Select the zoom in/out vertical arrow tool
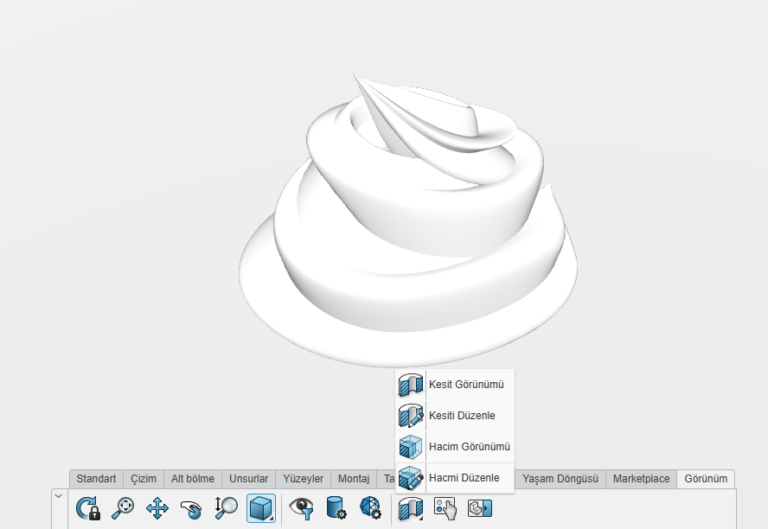The height and width of the screenshot is (529, 768). tap(226, 508)
